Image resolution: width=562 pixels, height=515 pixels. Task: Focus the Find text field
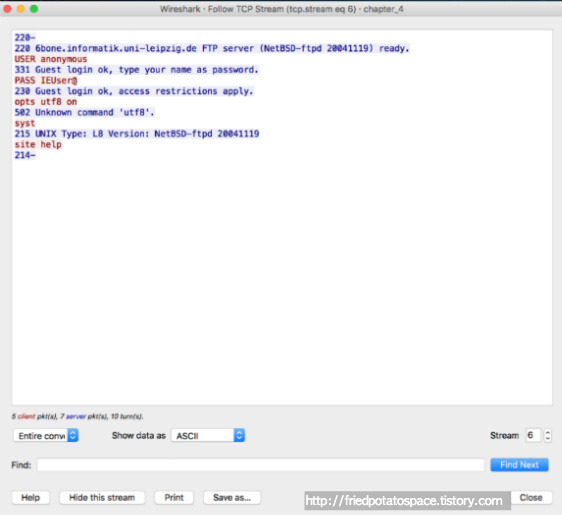pyautogui.click(x=261, y=465)
